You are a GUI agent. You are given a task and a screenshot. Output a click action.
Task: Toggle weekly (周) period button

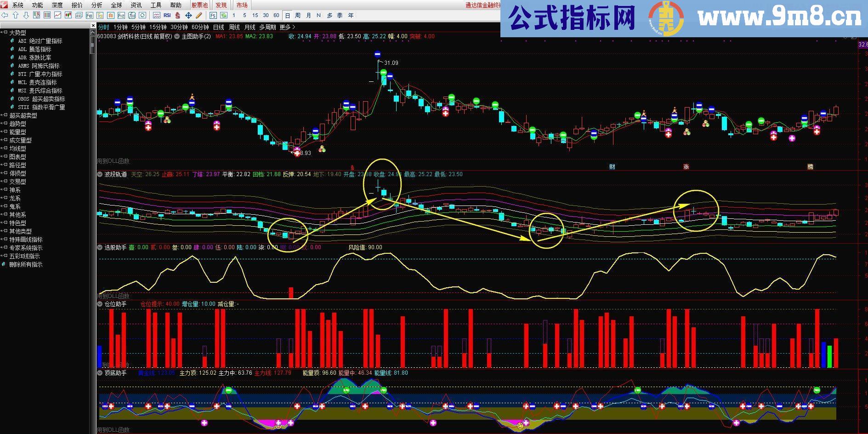(298, 15)
